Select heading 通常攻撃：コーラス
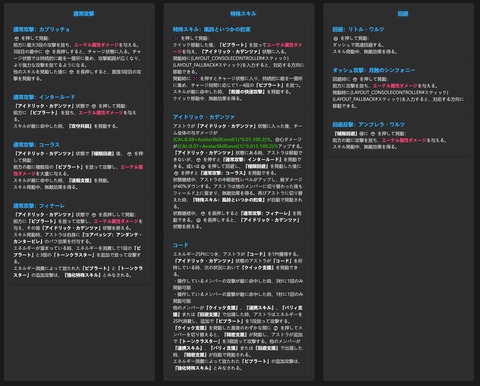Image resolution: width=480 pixels, height=386 pixels. coord(36,145)
